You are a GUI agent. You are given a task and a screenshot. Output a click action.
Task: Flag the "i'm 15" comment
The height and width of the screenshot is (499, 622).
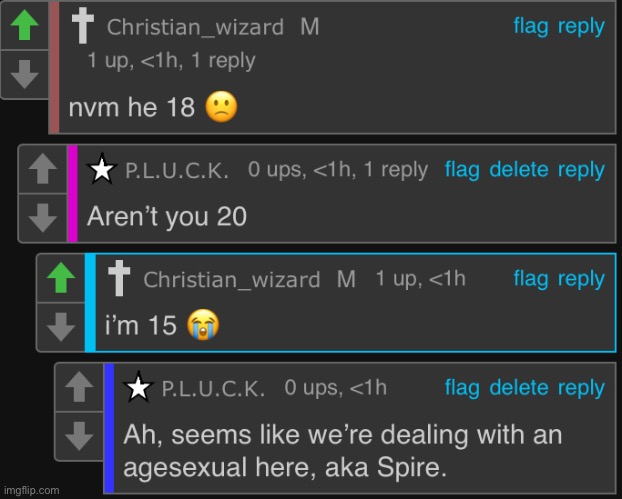pos(531,278)
